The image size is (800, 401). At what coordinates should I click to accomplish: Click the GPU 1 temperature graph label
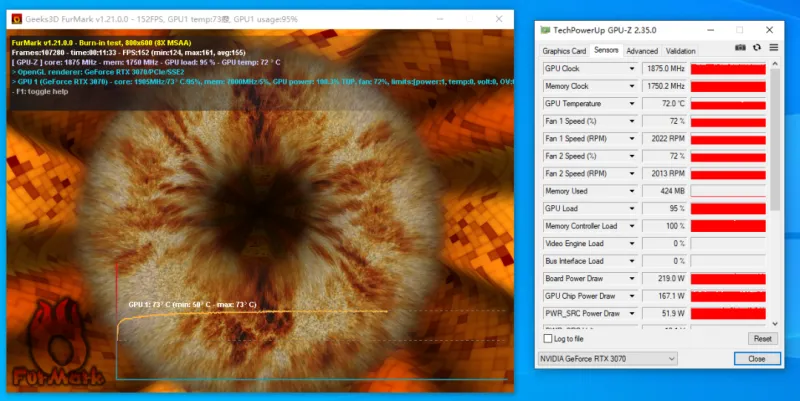[x=192, y=305]
